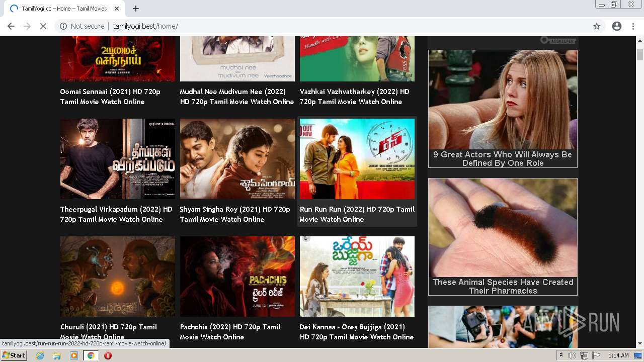Open the red stop-sign taskbar app
644x362 pixels.
108,355
